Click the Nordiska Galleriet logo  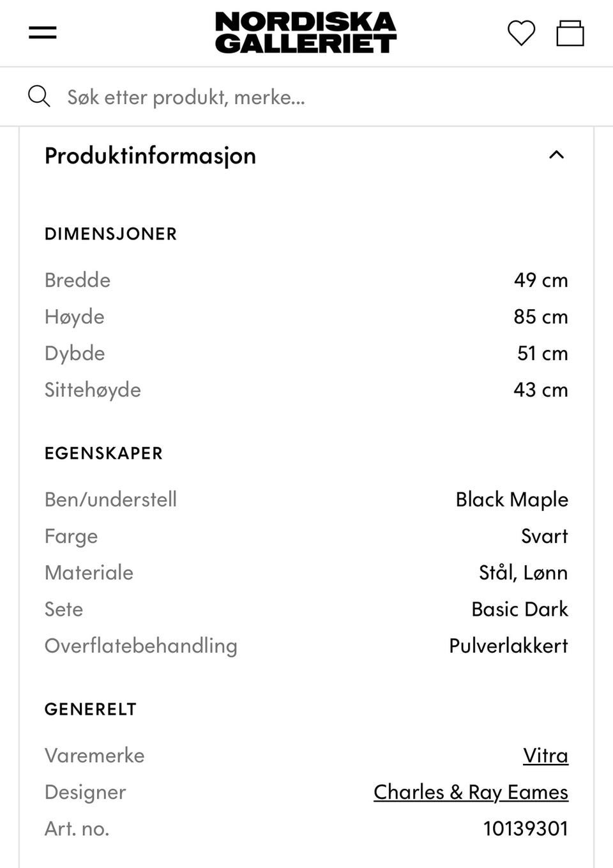306,33
